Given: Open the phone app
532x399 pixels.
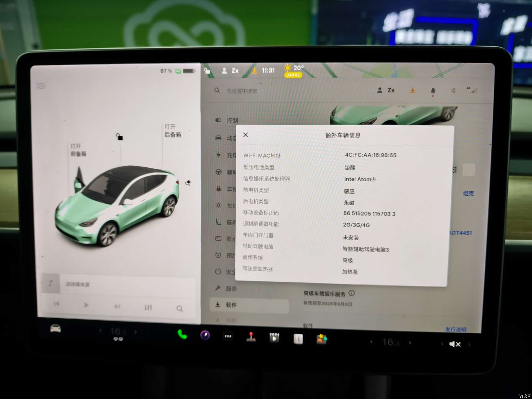Looking at the screenshot, I should 182,334.
